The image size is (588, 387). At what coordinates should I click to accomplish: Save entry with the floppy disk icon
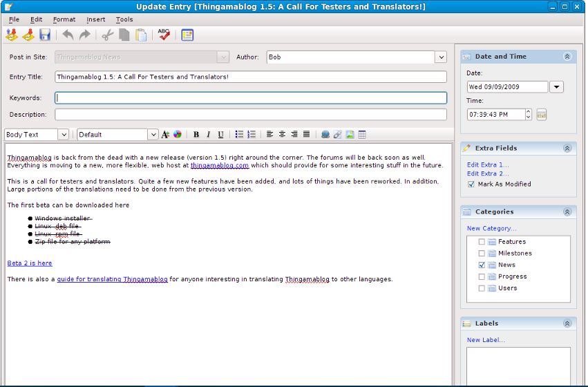click(45, 35)
